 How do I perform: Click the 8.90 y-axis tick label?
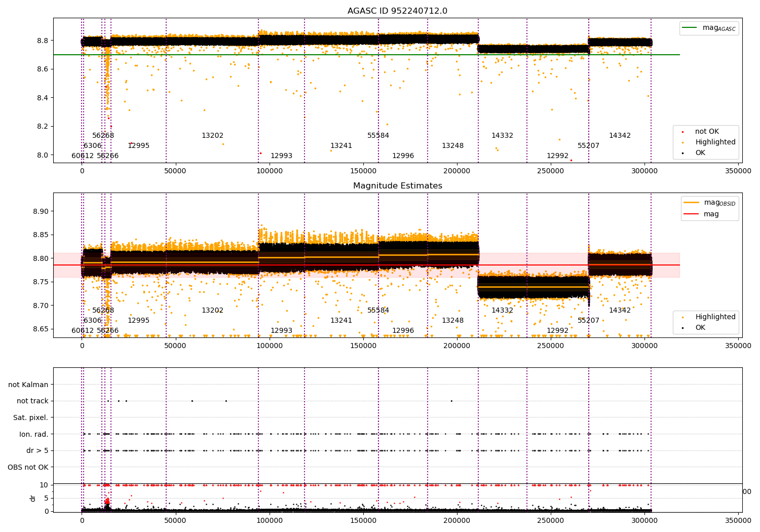[41, 211]
